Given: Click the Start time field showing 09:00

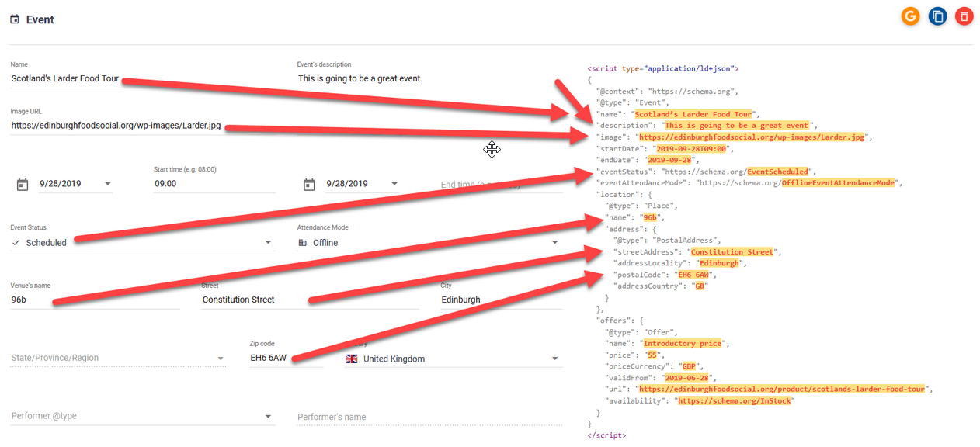Looking at the screenshot, I should (214, 184).
